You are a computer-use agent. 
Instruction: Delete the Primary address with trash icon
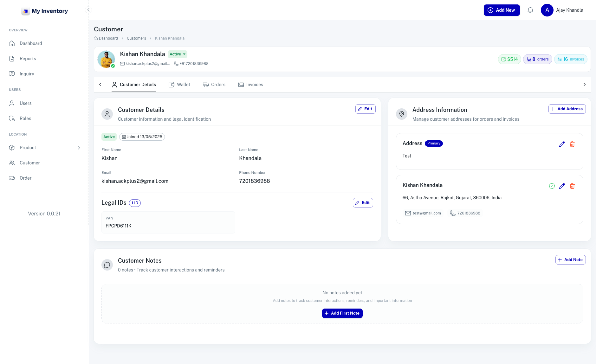pyautogui.click(x=572, y=144)
